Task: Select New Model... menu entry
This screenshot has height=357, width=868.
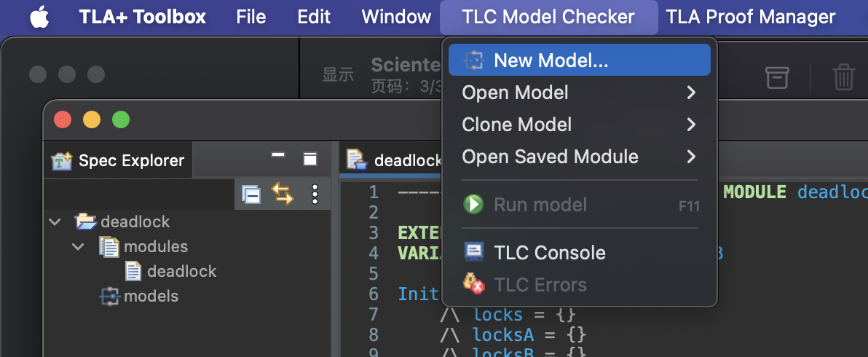Action: click(579, 60)
